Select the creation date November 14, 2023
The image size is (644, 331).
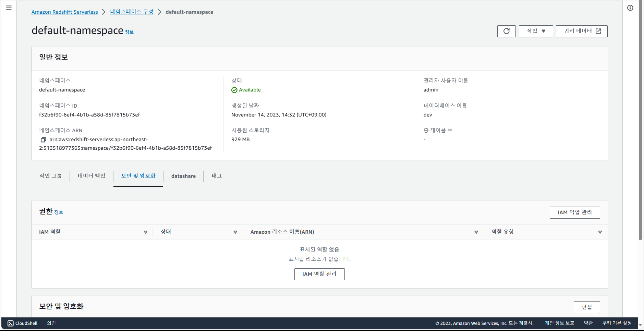coord(279,115)
